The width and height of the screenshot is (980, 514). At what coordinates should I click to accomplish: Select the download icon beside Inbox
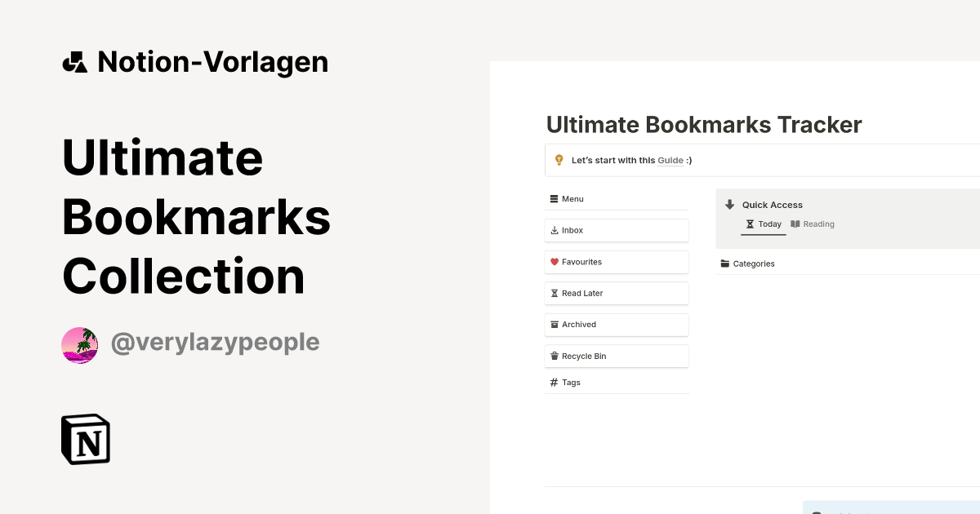tap(555, 230)
